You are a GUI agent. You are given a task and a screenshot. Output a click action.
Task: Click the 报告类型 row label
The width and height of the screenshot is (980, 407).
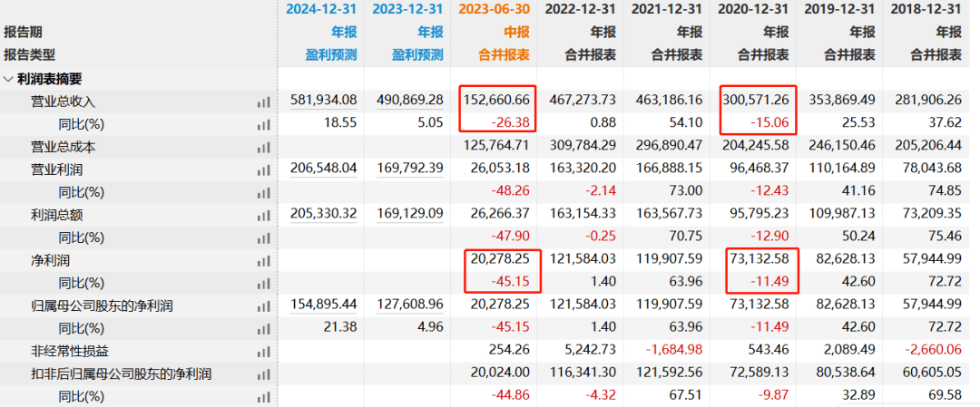[30, 54]
